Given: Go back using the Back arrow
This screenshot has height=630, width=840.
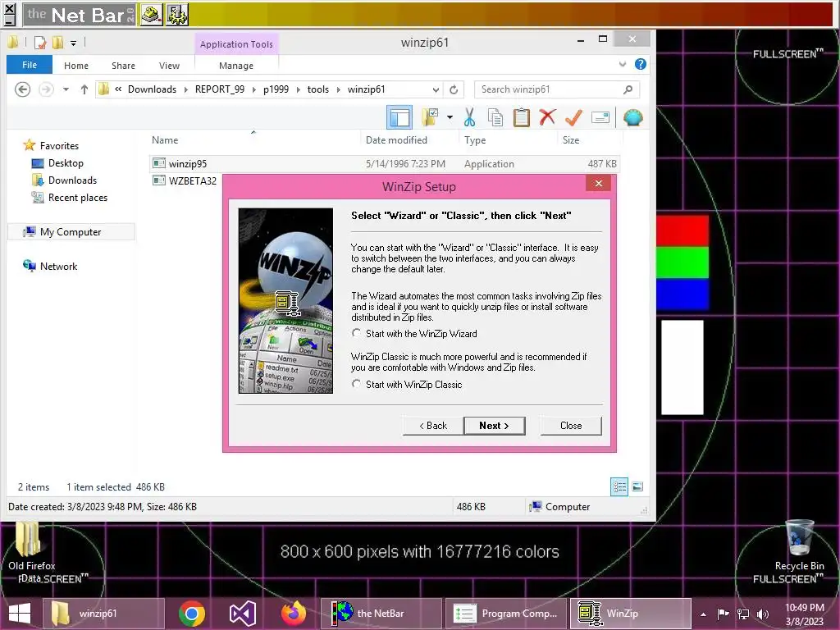Looking at the screenshot, I should click(x=22, y=89).
